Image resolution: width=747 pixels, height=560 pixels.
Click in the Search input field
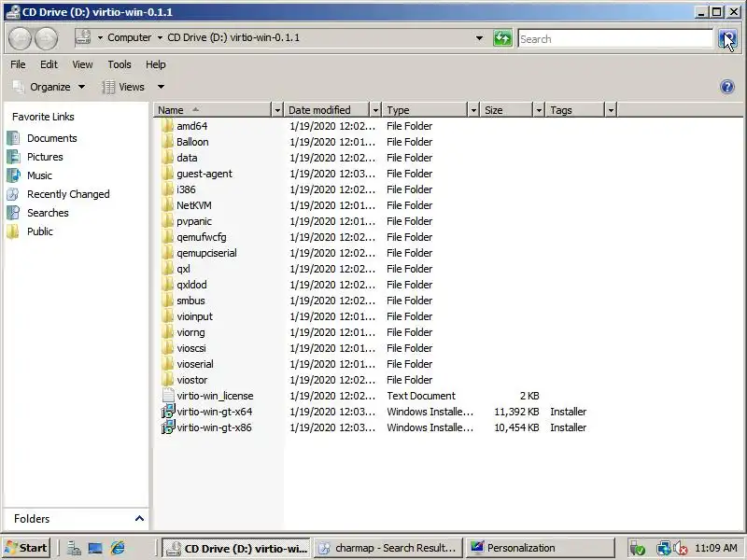click(x=615, y=39)
